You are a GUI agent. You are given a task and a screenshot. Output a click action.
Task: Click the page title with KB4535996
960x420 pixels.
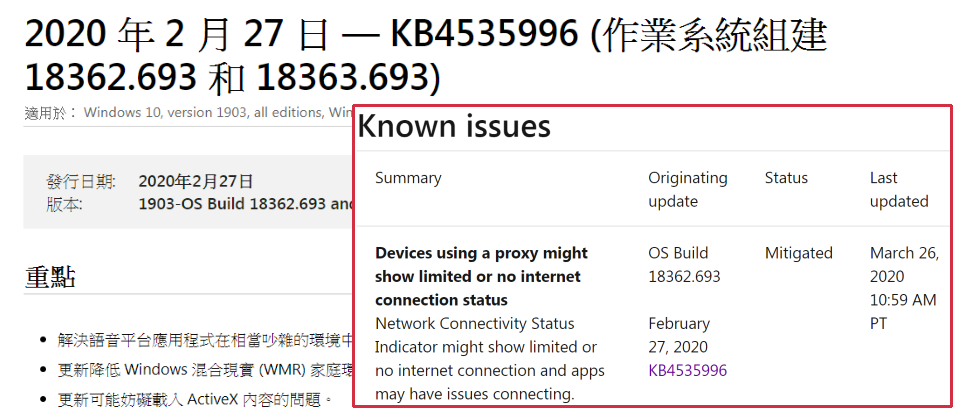coord(426,56)
